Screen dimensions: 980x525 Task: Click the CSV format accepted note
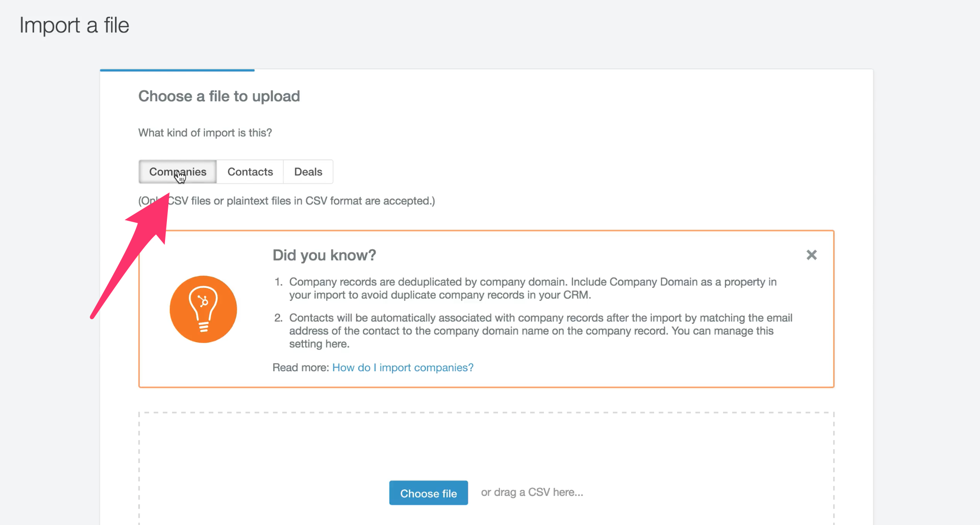300,201
